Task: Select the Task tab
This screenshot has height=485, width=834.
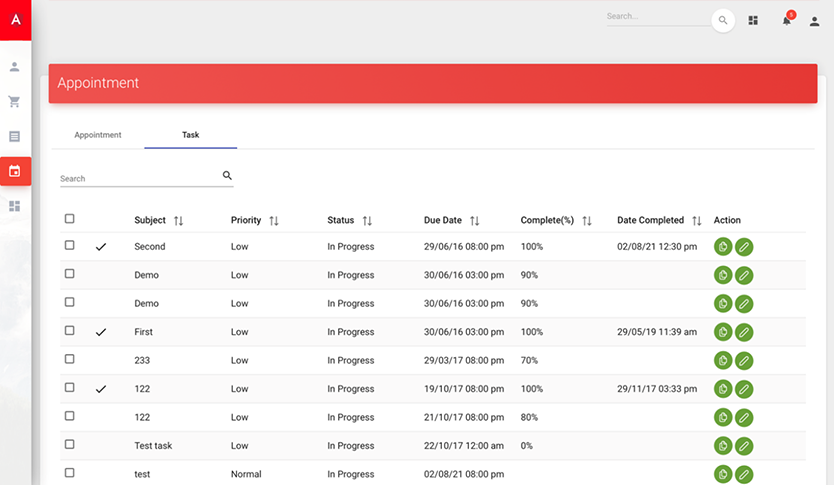Action: [190, 135]
